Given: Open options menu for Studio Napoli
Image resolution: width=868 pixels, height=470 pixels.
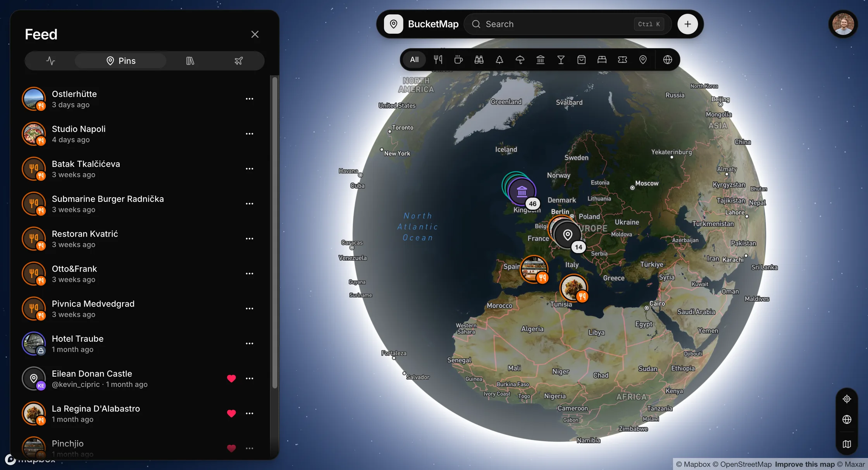Looking at the screenshot, I should pos(249,134).
